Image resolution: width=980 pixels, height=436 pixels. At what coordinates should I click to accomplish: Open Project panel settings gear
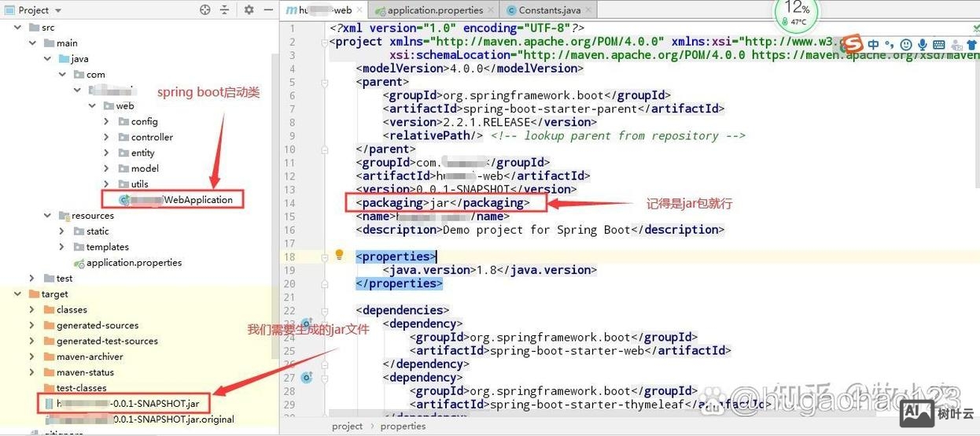[x=249, y=10]
